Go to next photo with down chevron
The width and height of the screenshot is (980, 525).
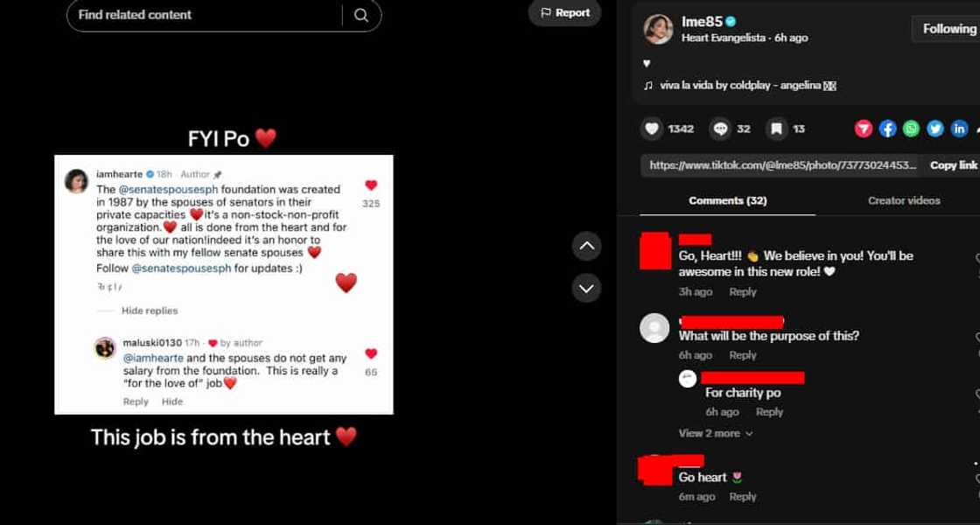(586, 287)
